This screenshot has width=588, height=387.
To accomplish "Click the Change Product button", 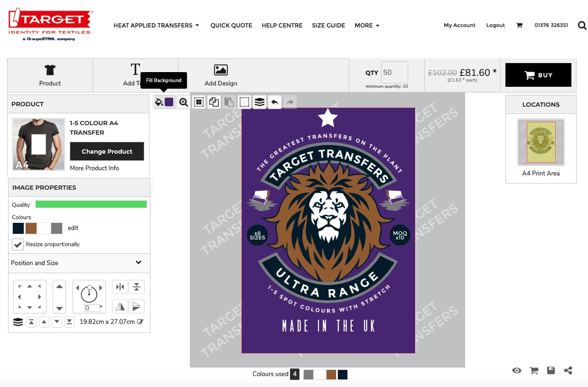I will pyautogui.click(x=107, y=151).
